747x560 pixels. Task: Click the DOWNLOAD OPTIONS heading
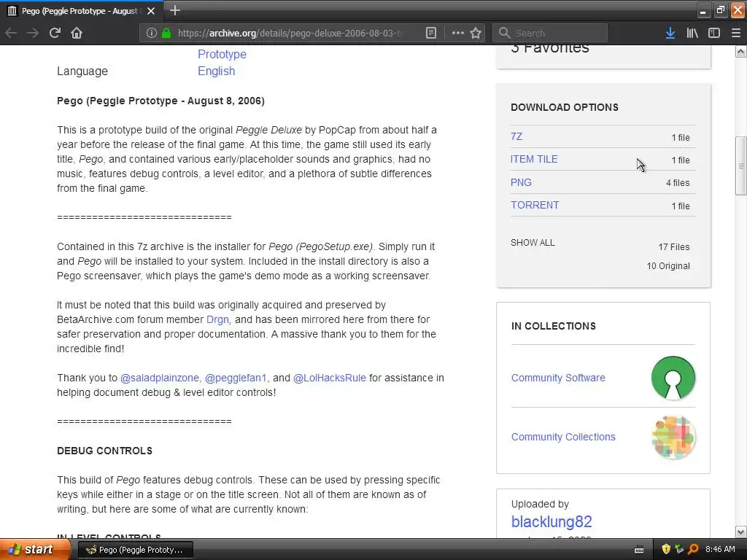tap(565, 108)
